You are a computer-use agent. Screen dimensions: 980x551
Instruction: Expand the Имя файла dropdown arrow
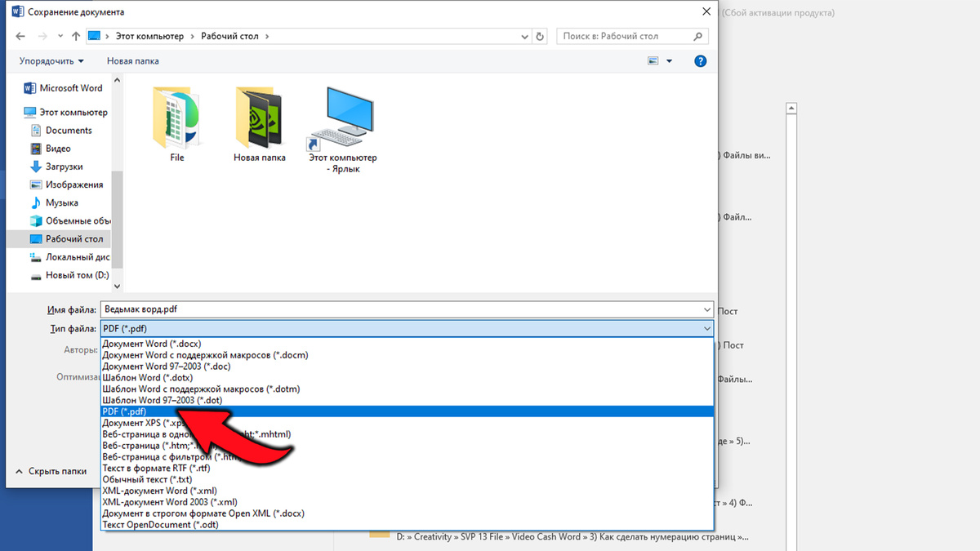tap(706, 310)
